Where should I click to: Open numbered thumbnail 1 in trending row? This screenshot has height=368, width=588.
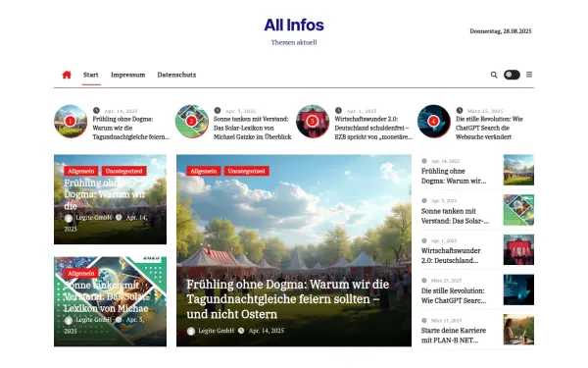[x=71, y=122]
